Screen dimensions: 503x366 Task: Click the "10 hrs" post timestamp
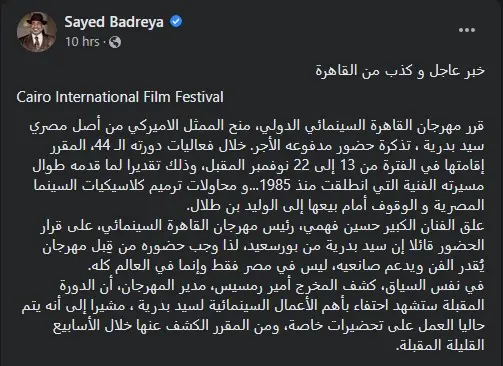(82, 42)
